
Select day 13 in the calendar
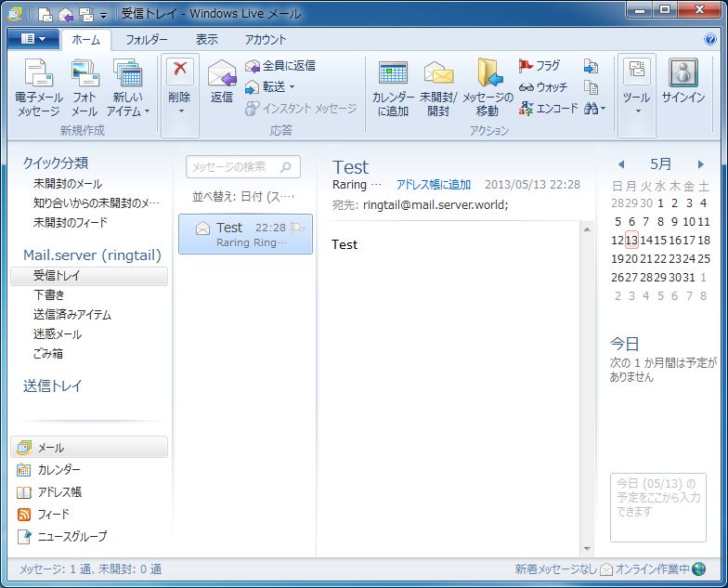pos(631,240)
